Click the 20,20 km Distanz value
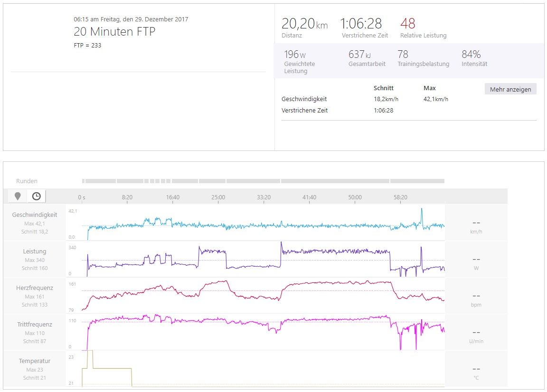547x392 pixels. click(304, 24)
